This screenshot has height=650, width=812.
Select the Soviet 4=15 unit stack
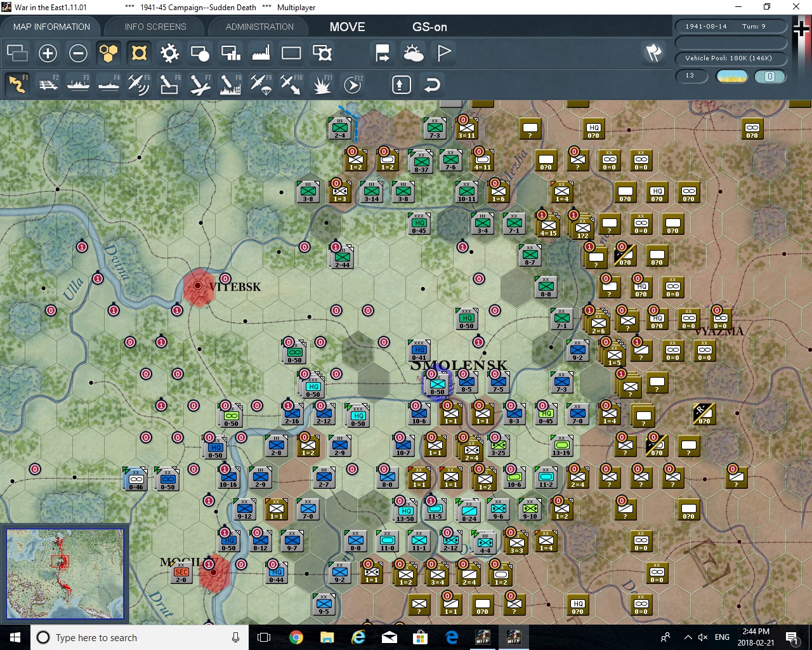[548, 226]
